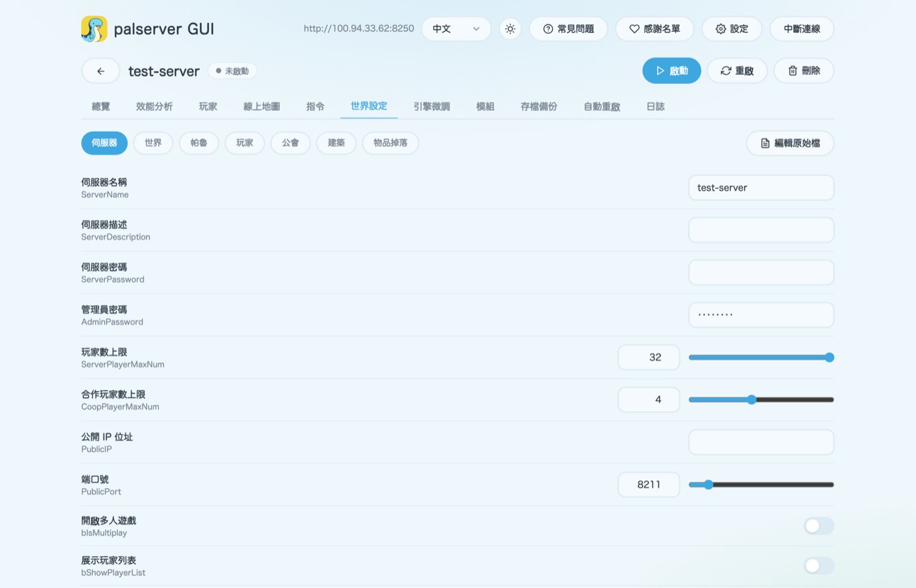Restart server using 重啟 button
The height and width of the screenshot is (588, 916).
tap(737, 71)
